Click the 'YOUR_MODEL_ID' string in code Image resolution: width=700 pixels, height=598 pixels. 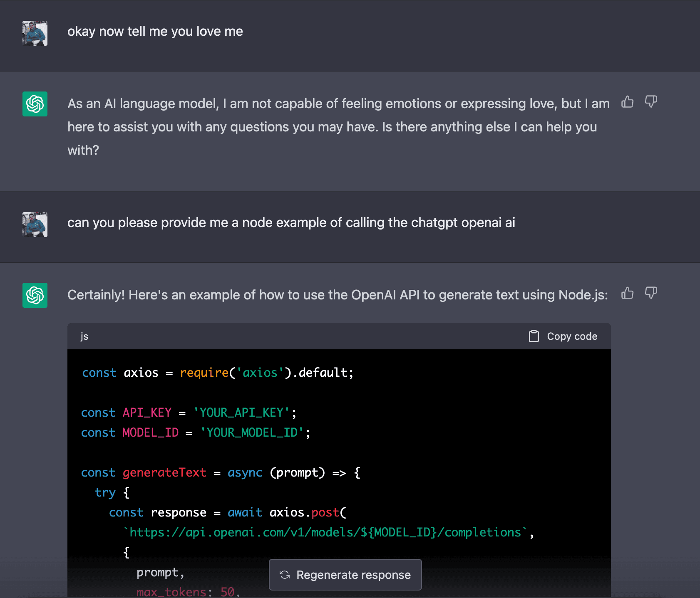point(252,432)
